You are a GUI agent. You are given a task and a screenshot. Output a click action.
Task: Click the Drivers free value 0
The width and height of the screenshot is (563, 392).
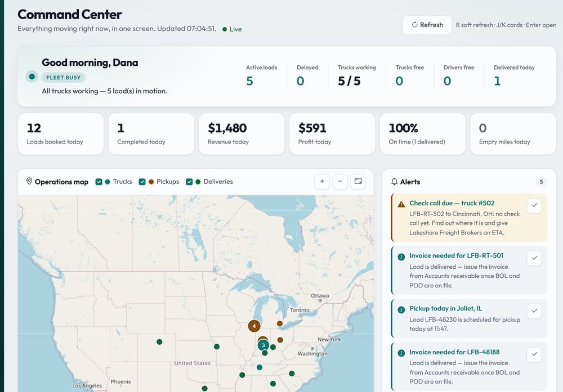point(447,82)
